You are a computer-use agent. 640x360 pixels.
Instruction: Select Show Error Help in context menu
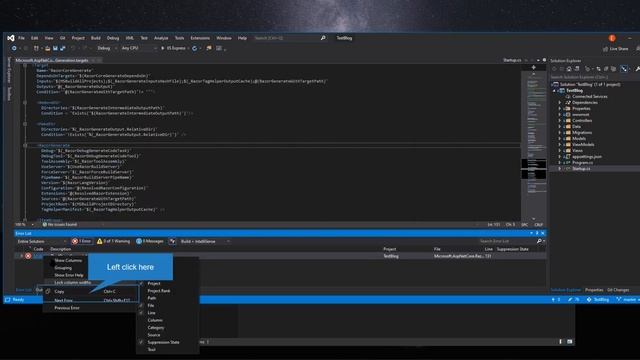[x=69, y=275]
